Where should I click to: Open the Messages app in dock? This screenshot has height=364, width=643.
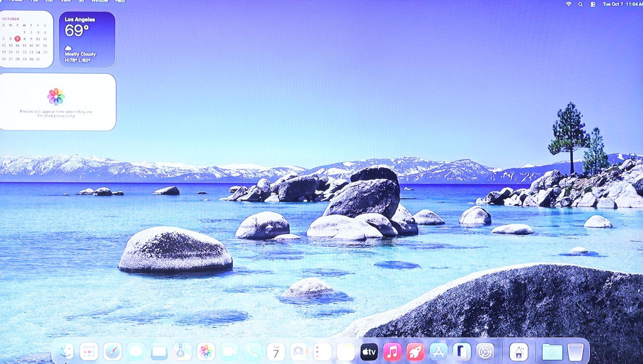click(x=135, y=352)
